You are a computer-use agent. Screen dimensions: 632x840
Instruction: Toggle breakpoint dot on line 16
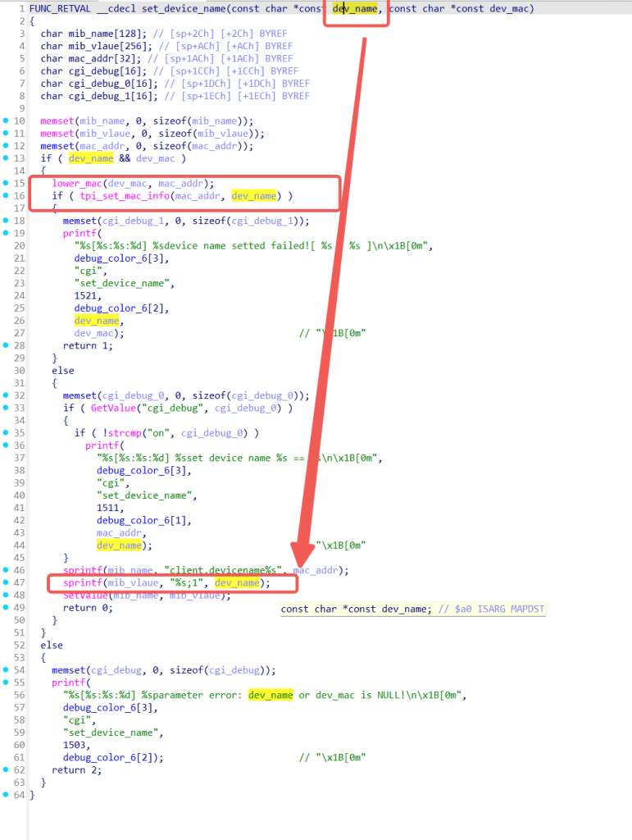(x=6, y=196)
